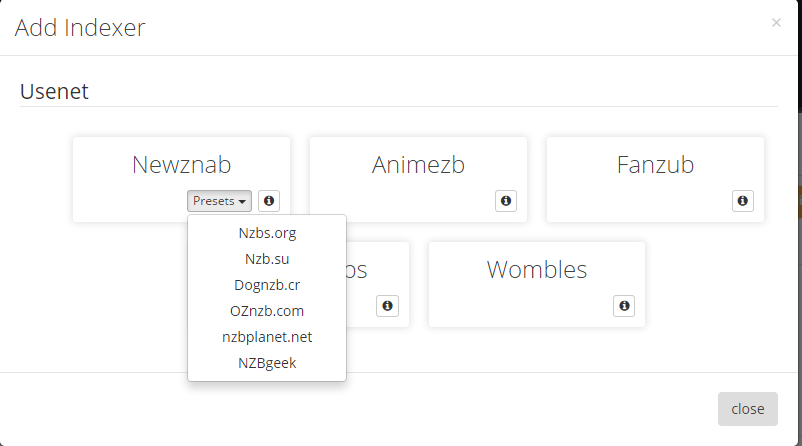Click info icon on partially hidden card
802x446 pixels.
(x=388, y=306)
